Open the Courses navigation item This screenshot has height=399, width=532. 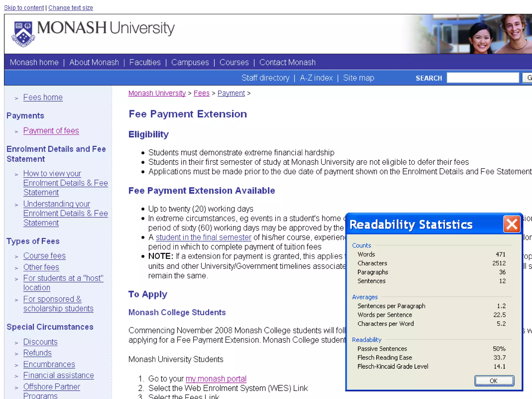234,62
